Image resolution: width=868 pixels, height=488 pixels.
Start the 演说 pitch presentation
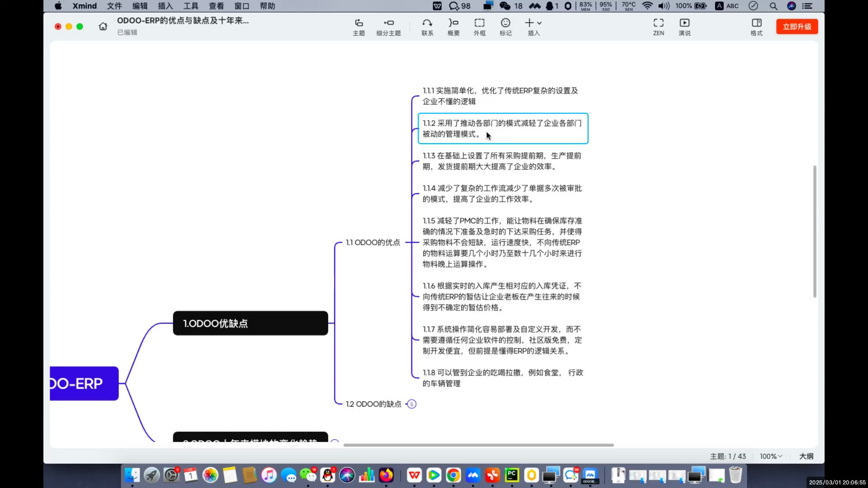coord(684,27)
